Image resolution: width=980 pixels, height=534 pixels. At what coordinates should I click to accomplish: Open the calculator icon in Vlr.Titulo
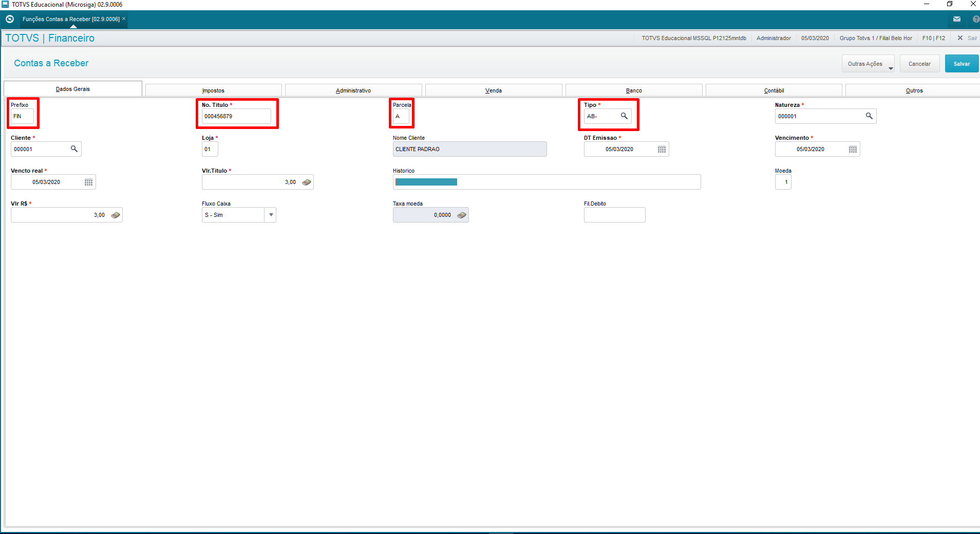[307, 182]
